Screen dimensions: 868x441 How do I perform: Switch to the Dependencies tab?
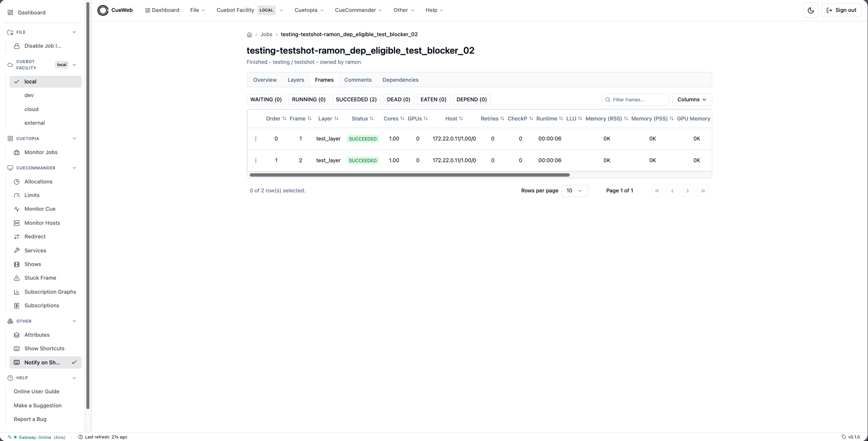tap(400, 80)
